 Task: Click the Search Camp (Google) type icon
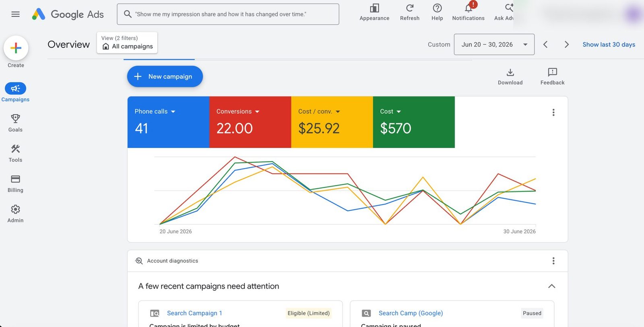tap(366, 313)
